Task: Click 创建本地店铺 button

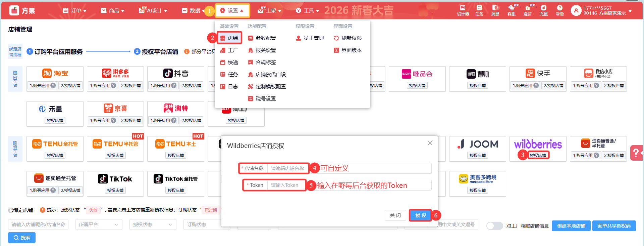Action: coord(571,226)
